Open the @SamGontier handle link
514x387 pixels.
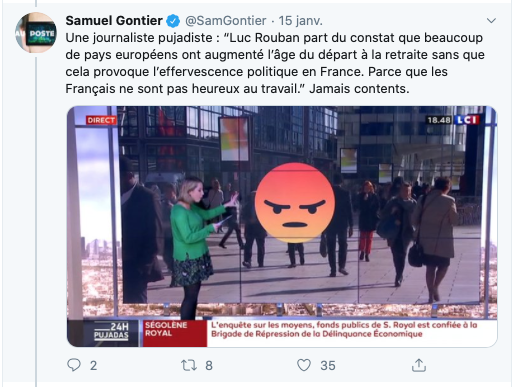point(226,21)
